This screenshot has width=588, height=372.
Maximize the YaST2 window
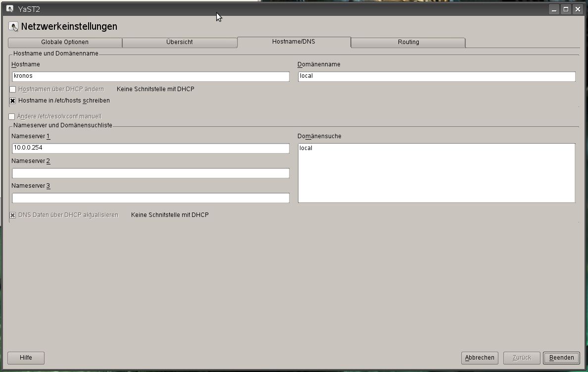[x=566, y=9]
